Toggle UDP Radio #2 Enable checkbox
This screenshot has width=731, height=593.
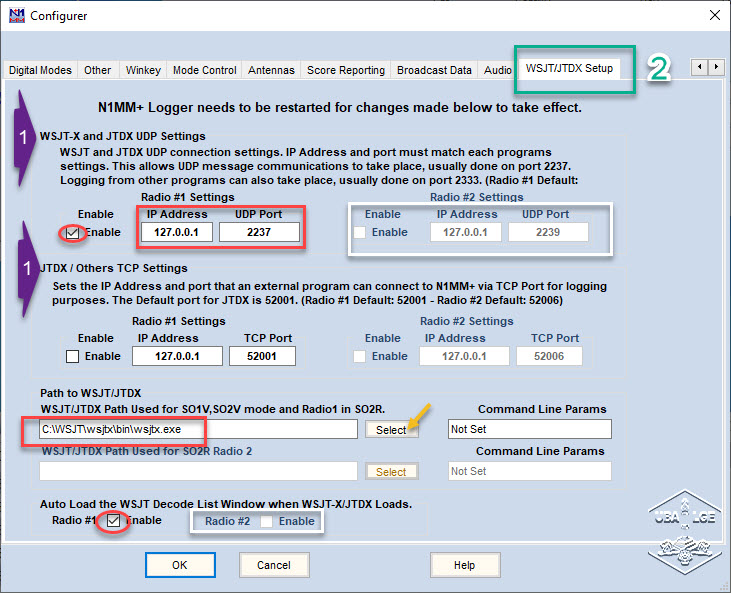[x=359, y=233]
